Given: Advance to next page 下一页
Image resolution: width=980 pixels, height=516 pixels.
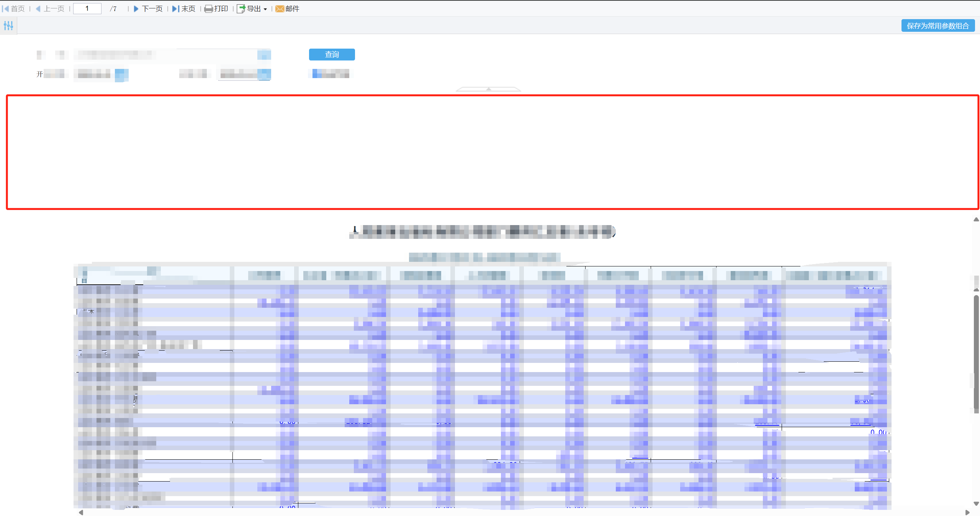Looking at the screenshot, I should pos(148,8).
